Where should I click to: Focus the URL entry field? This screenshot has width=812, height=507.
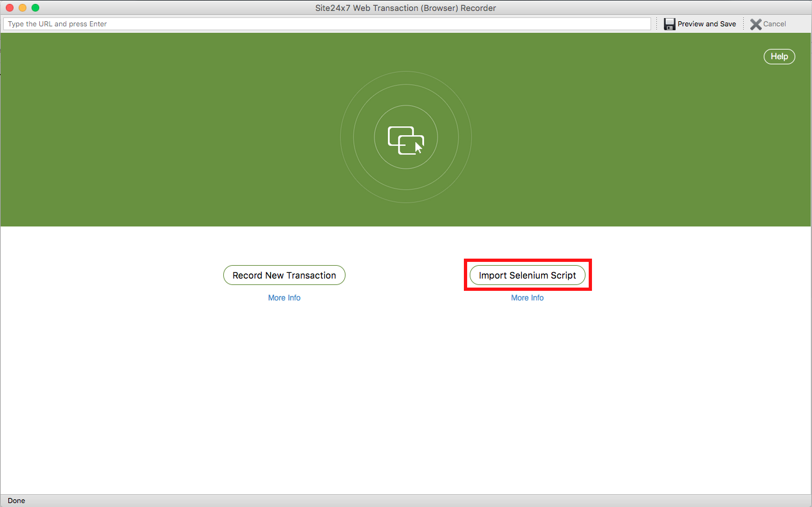tap(327, 24)
